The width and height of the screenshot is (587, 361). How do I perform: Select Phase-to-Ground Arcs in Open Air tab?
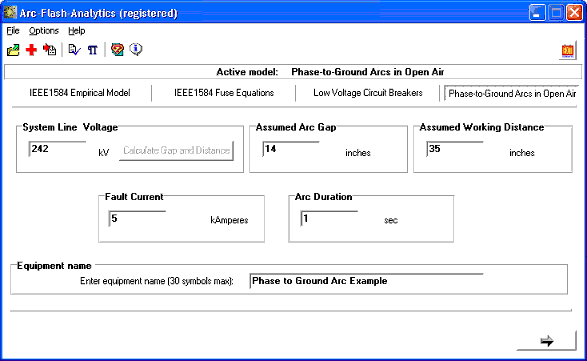tap(511, 94)
